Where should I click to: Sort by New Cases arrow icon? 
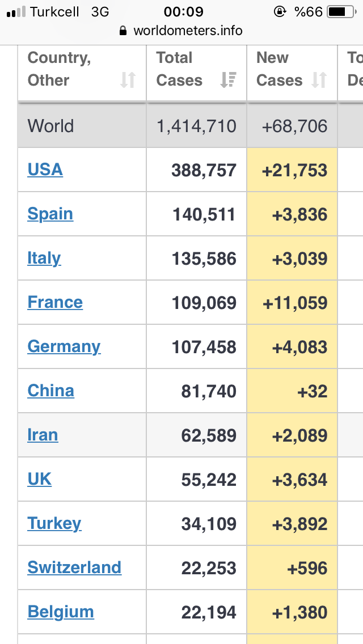319,80
